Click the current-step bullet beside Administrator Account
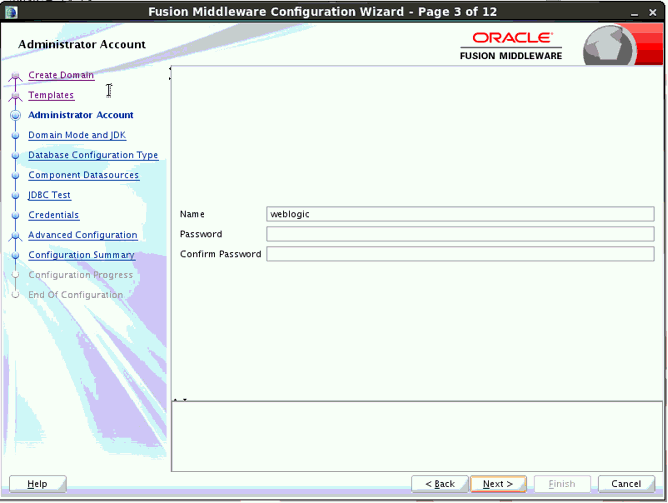The image size is (668, 503). click(15, 115)
